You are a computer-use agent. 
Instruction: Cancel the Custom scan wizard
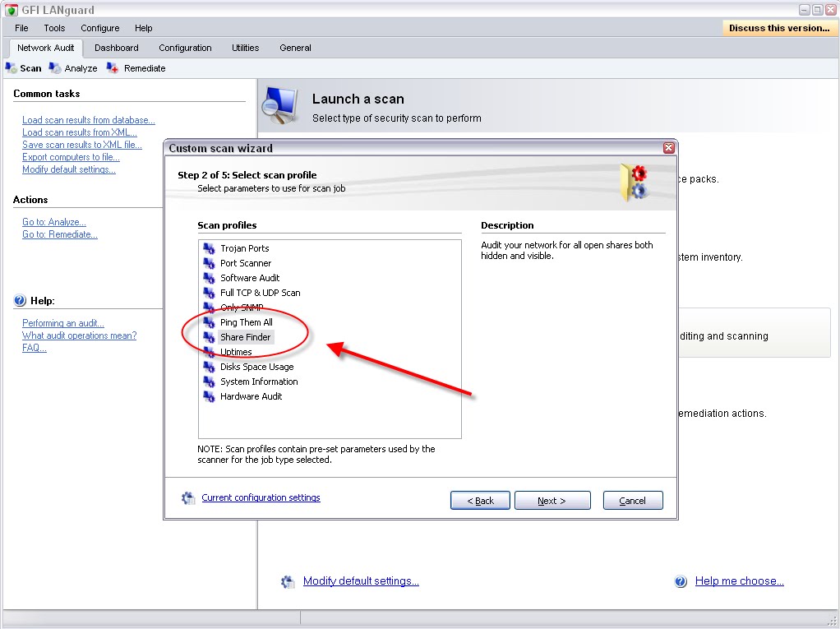tap(633, 501)
